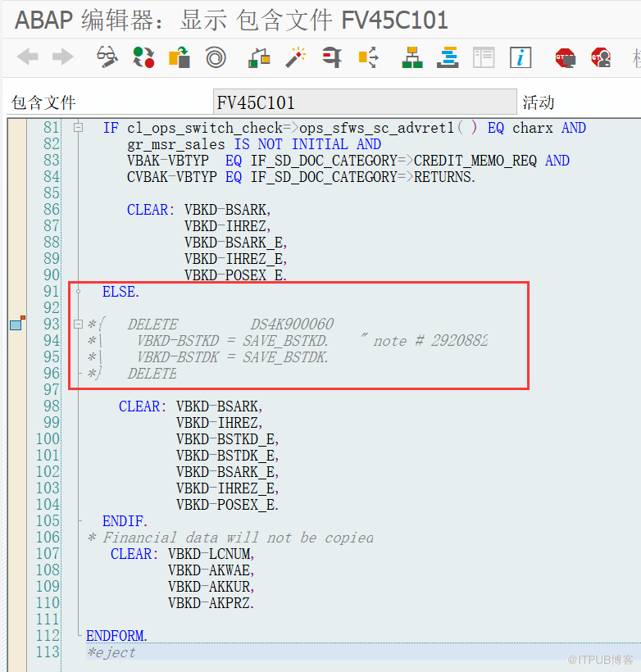Activate object with magic wand icon

tap(295, 57)
